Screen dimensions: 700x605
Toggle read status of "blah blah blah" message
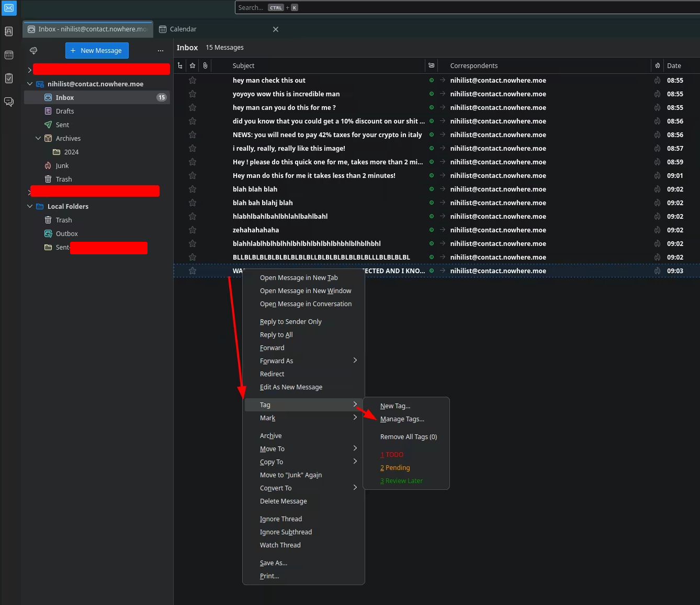click(x=431, y=189)
